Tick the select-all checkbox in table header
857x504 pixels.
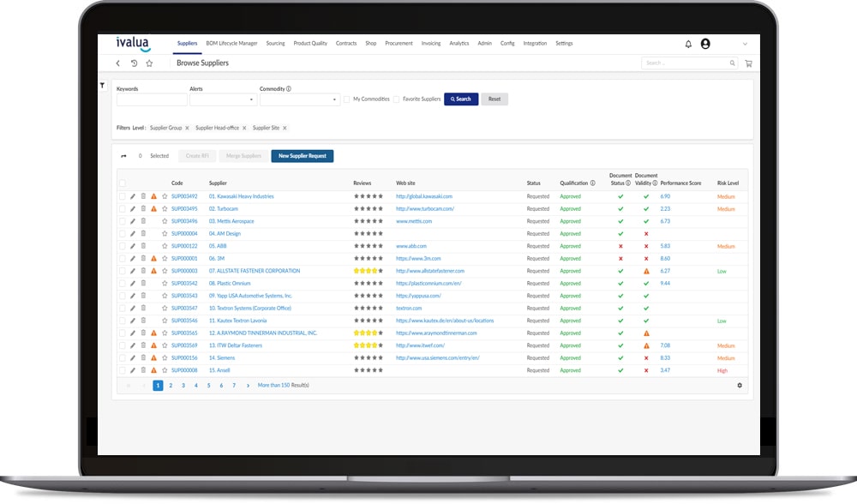click(123, 183)
